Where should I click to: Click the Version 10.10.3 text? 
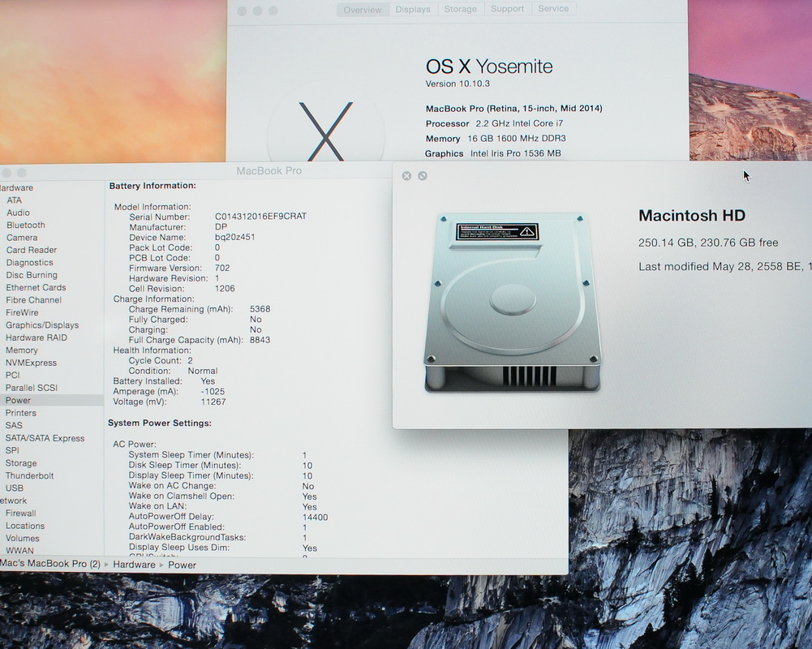click(458, 84)
